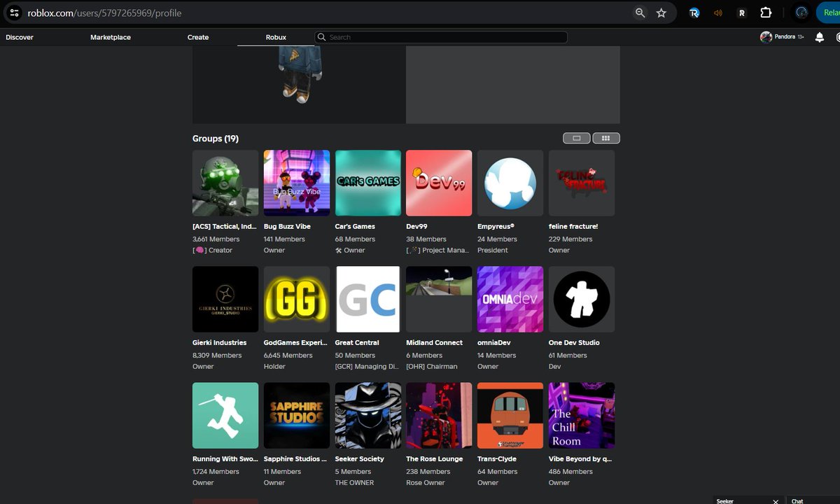The width and height of the screenshot is (840, 504).
Task: Click the 'President' role text under Empyreus
Action: click(493, 250)
